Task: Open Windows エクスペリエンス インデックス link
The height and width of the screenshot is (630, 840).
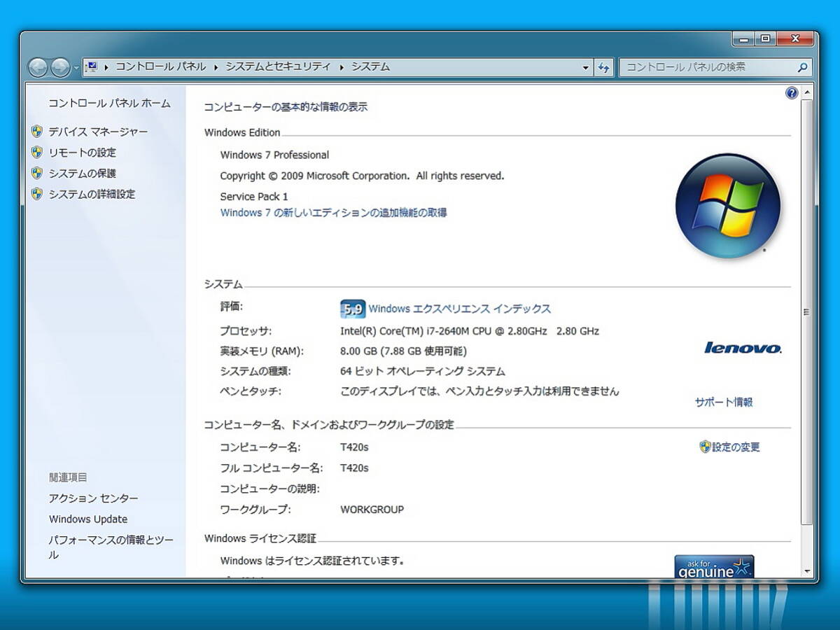Action: point(460,309)
